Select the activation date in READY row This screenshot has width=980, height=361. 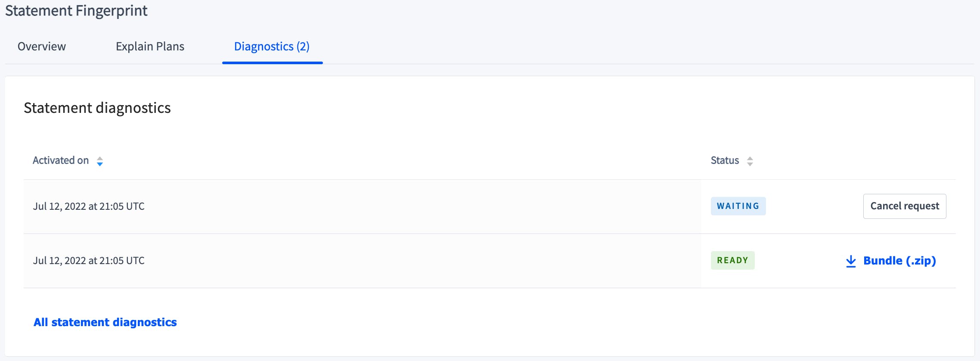coord(89,261)
